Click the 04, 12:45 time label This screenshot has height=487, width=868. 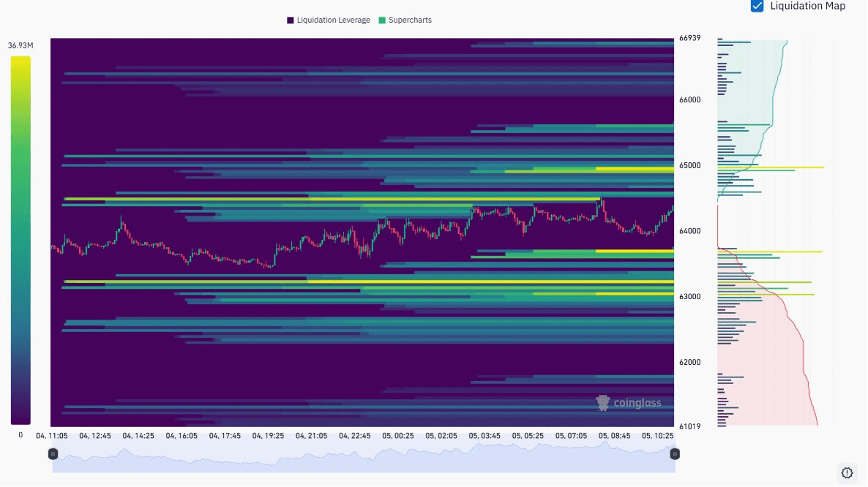click(94, 436)
